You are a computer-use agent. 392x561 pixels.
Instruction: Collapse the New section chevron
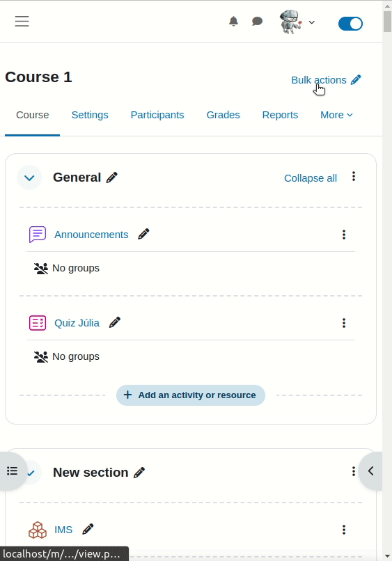point(31,473)
